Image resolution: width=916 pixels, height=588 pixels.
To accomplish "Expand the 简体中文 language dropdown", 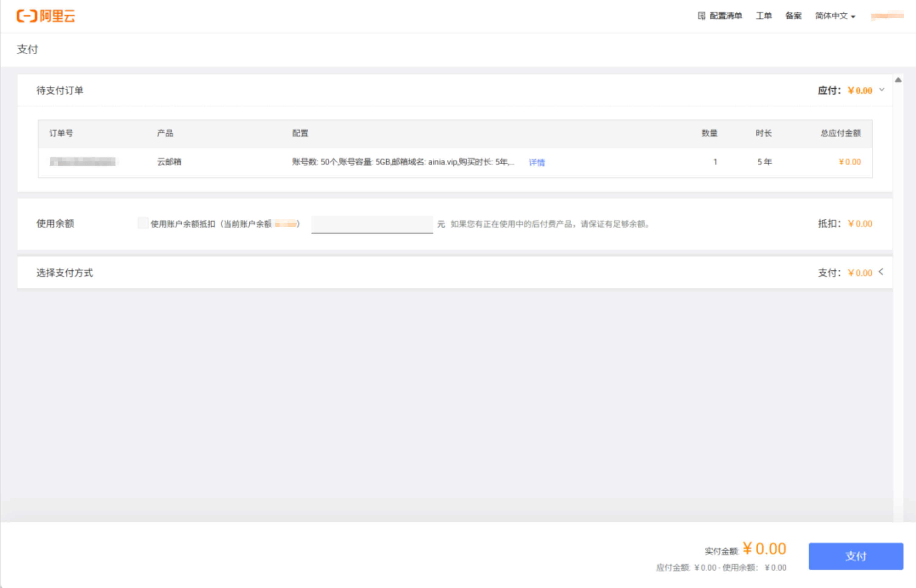I will pos(835,16).
